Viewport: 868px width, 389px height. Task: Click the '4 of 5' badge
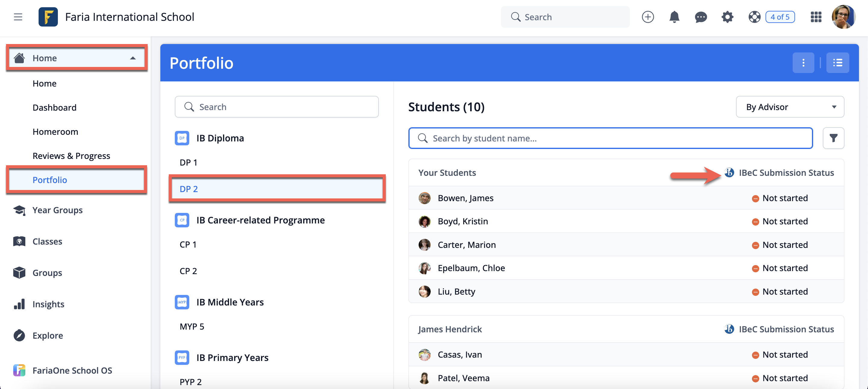pyautogui.click(x=780, y=17)
